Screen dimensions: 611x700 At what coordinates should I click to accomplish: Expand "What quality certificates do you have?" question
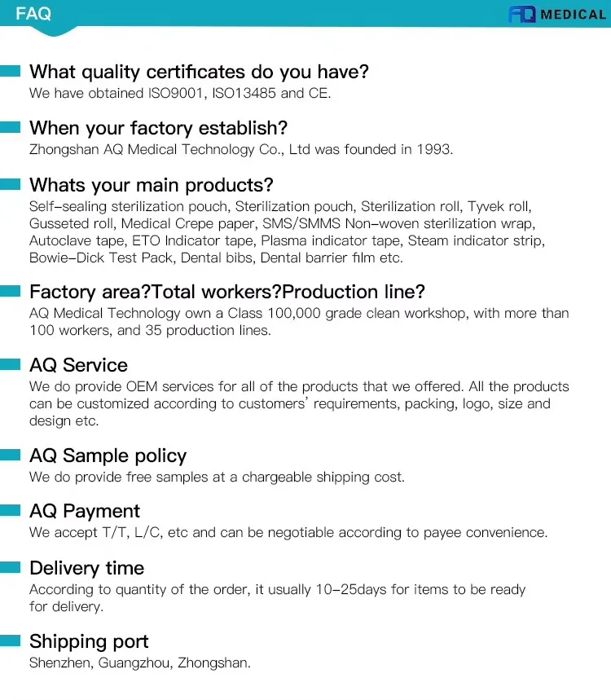click(x=199, y=72)
